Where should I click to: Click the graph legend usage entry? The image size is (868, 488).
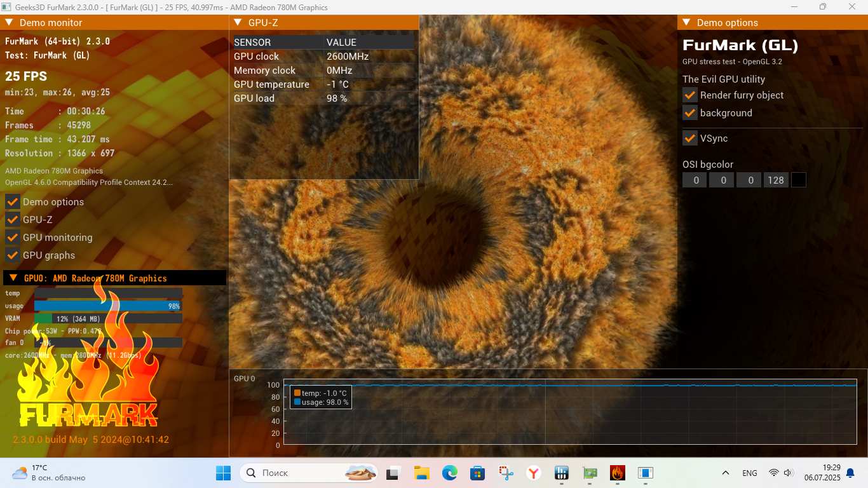pos(321,402)
